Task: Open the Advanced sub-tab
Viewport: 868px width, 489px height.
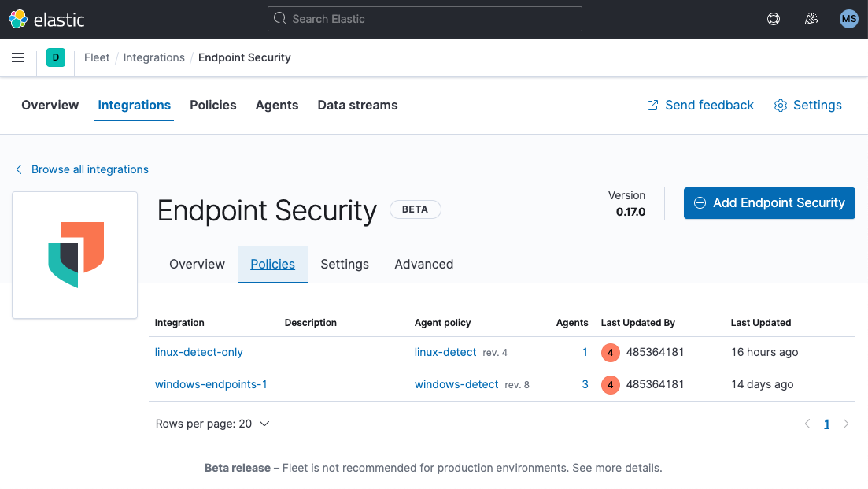Action: [424, 264]
